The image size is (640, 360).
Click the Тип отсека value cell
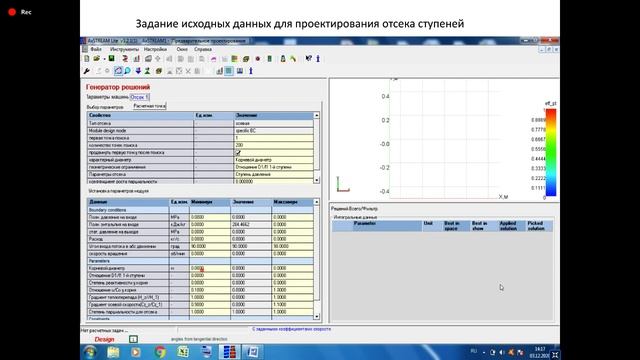(274, 123)
